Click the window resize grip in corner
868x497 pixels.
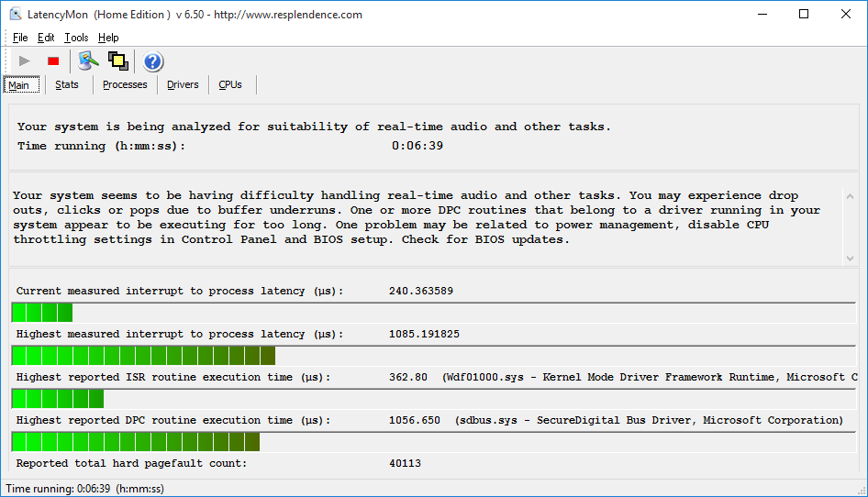click(x=861, y=490)
